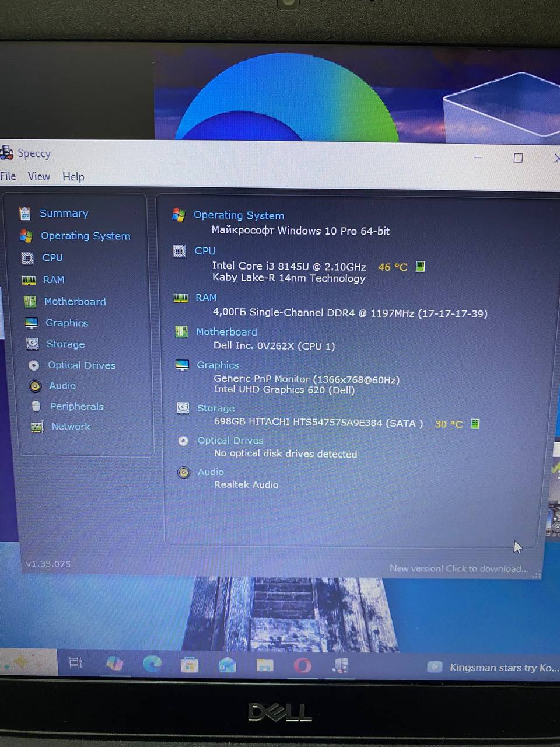Click Operating System heading link in summary
Viewport: 560px width, 747px height.
(239, 215)
